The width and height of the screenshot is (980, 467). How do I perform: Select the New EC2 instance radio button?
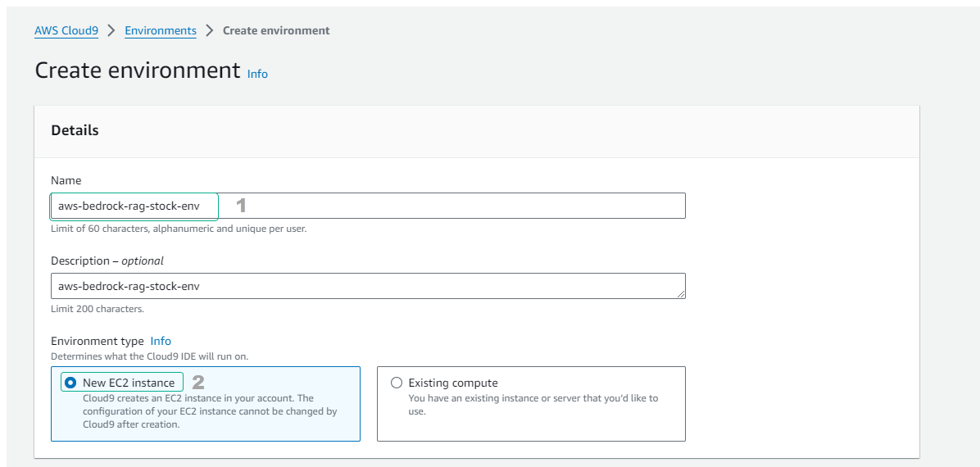tap(70, 383)
